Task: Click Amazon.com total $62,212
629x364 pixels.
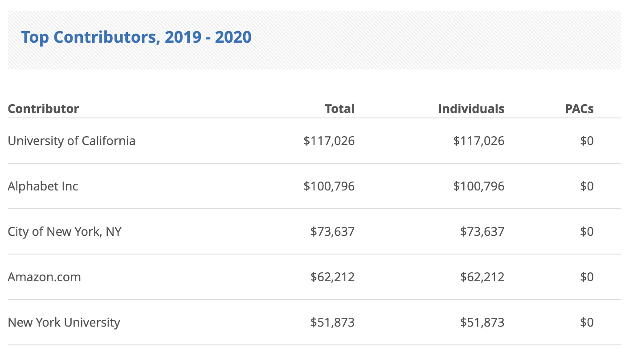Action: (332, 277)
